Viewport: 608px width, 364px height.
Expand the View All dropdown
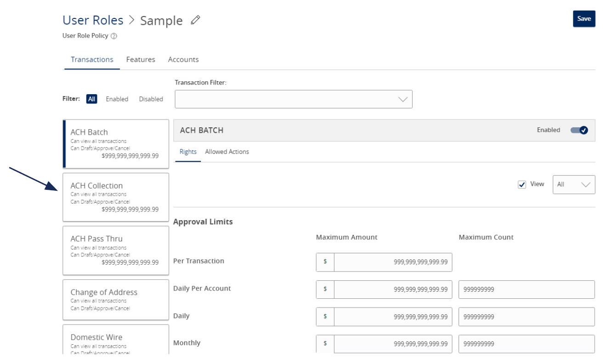[x=574, y=184]
